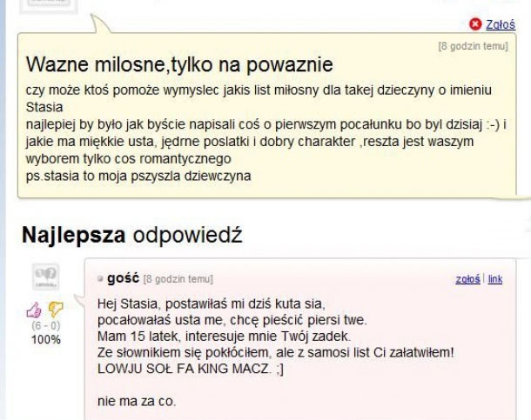Click the 100% rating label
531x420 pixels.
click(46, 339)
